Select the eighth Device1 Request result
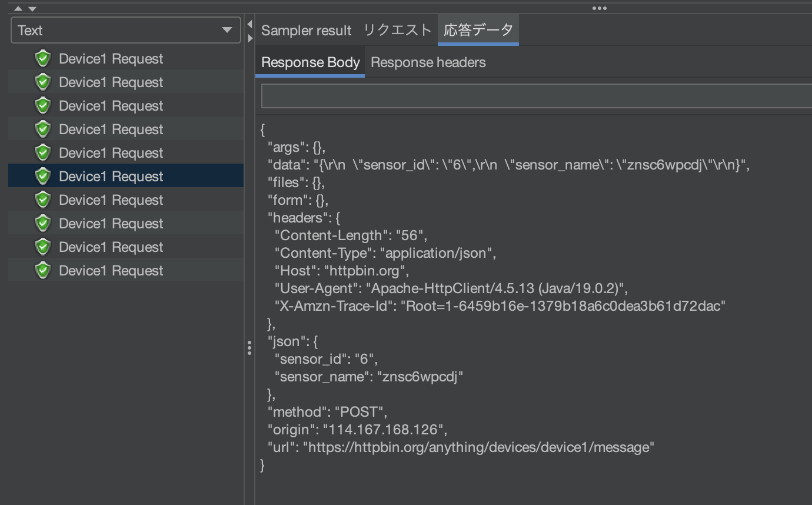The width and height of the screenshot is (812, 505). pyautogui.click(x=111, y=223)
